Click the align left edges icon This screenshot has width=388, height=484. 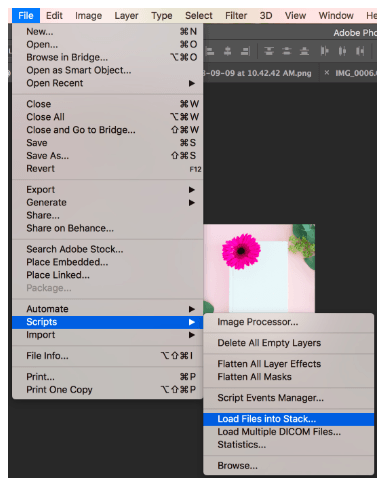point(210,51)
